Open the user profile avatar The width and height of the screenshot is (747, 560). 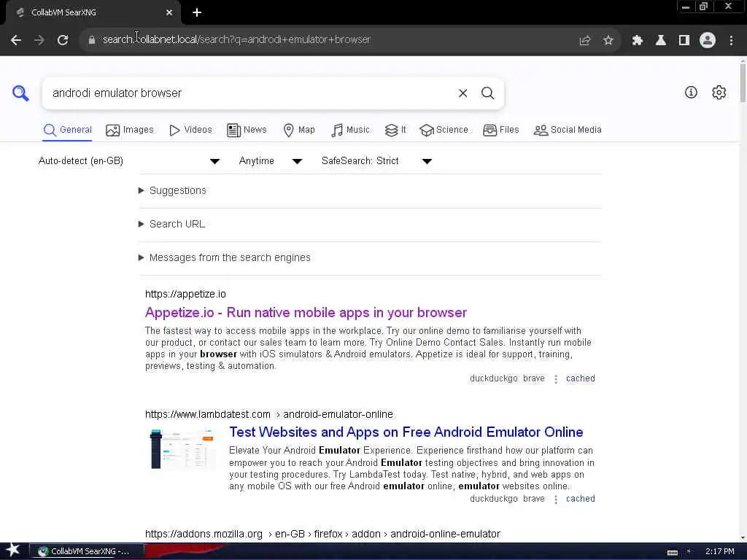click(x=708, y=41)
